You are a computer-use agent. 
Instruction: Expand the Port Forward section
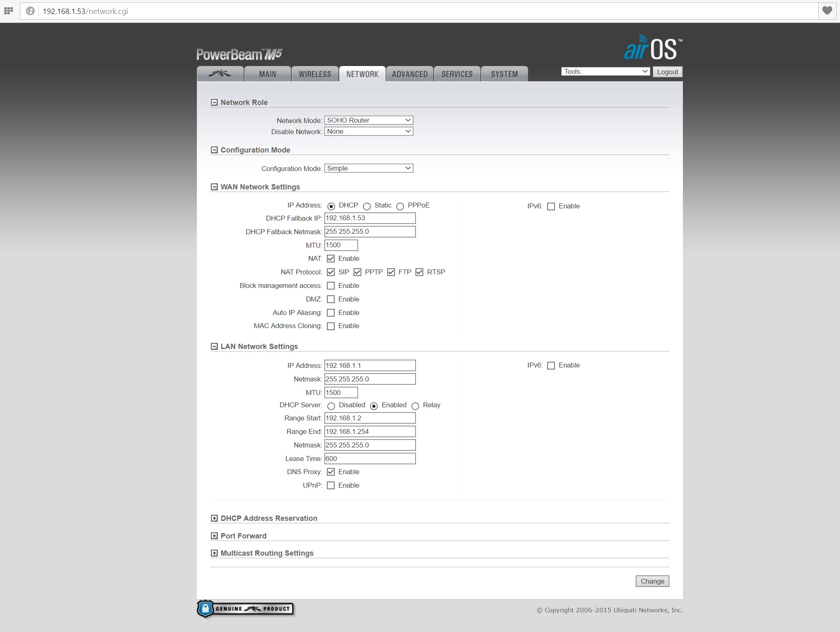(214, 536)
